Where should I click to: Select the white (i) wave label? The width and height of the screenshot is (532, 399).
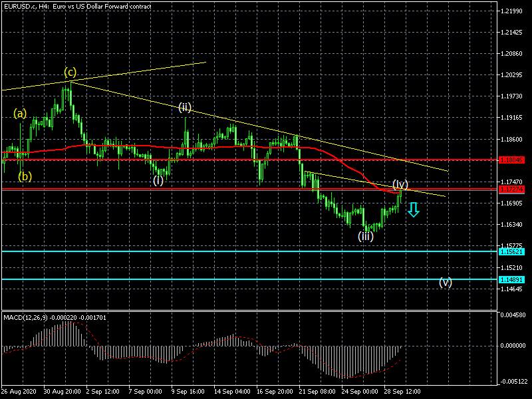tap(158, 180)
